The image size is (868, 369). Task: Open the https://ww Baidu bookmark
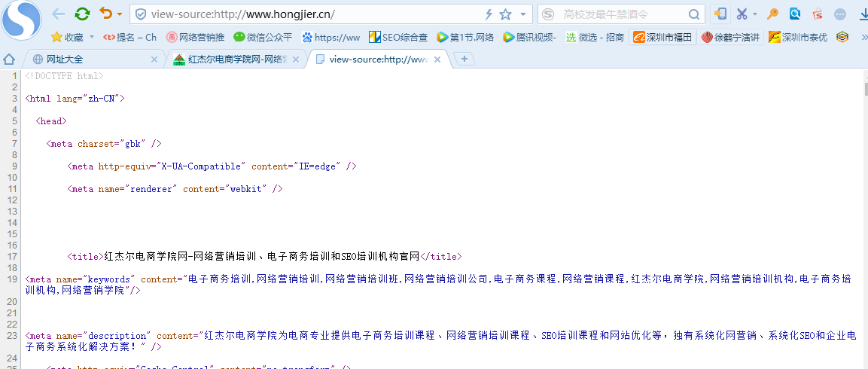331,37
